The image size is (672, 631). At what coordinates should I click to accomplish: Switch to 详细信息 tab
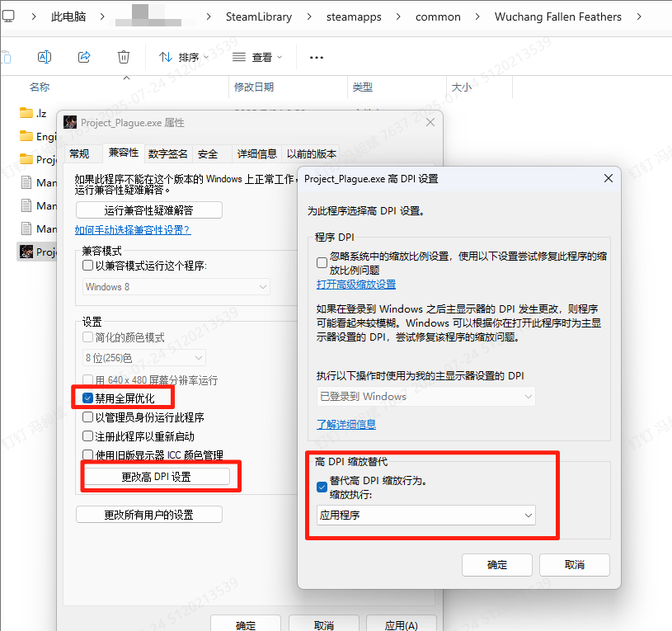[256, 154]
